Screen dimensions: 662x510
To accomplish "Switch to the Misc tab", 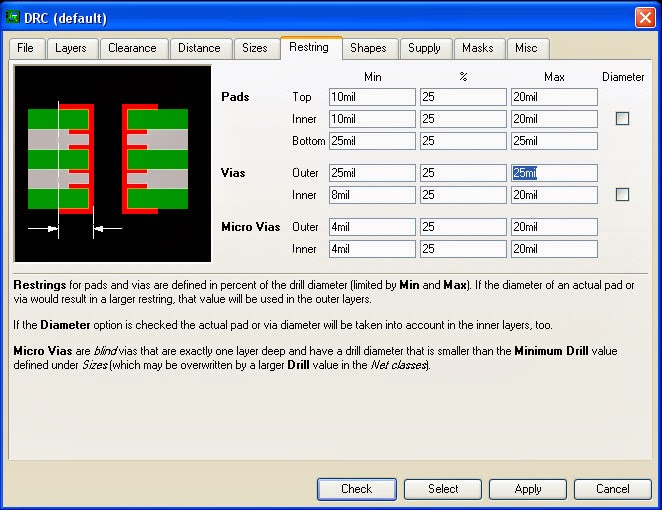I will point(526,48).
